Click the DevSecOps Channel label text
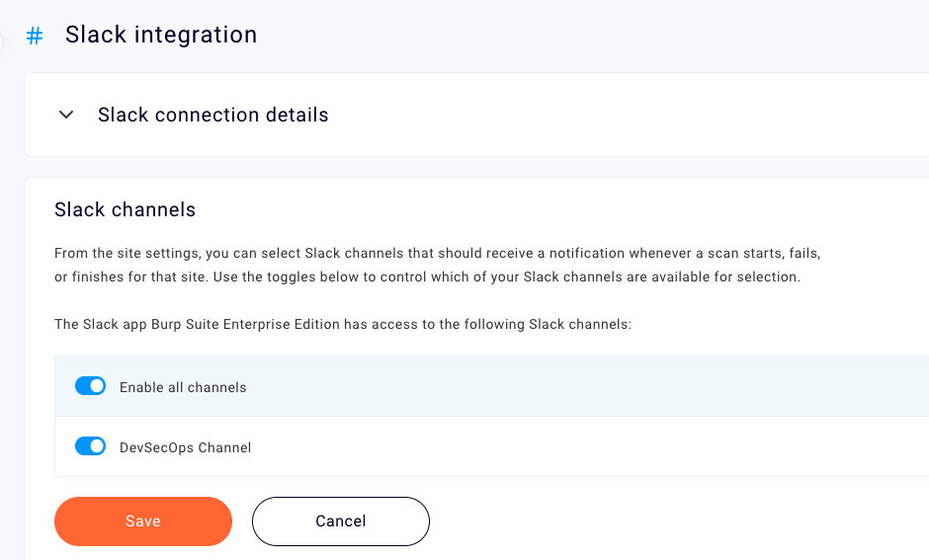The image size is (929, 560). tap(185, 447)
